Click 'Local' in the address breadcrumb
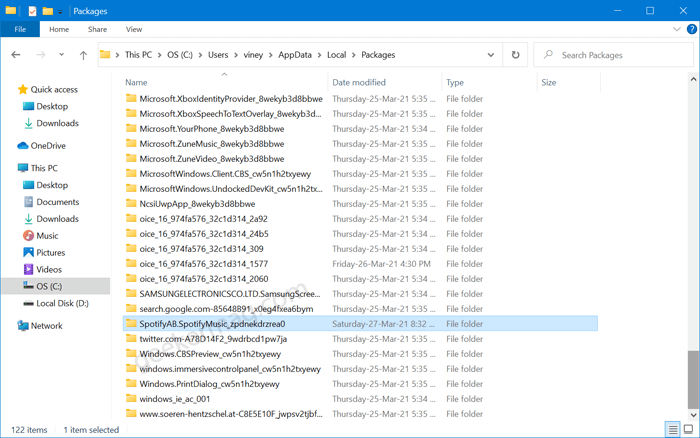 [x=337, y=55]
